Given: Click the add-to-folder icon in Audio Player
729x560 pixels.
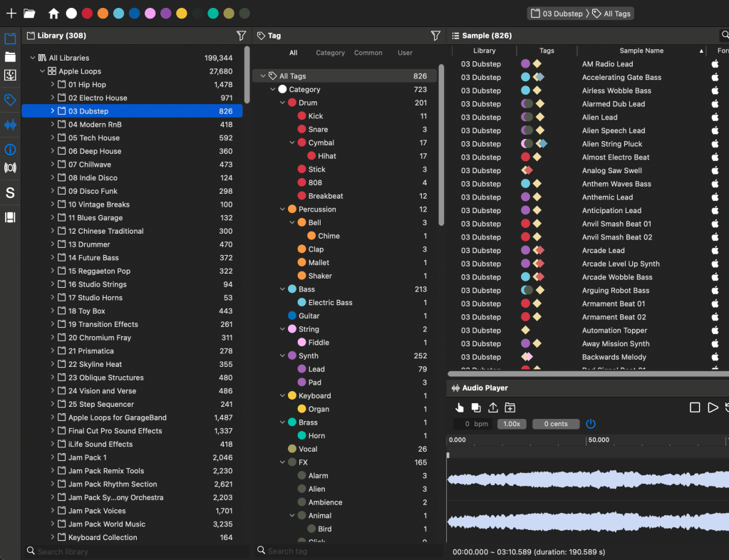Looking at the screenshot, I should 510,408.
